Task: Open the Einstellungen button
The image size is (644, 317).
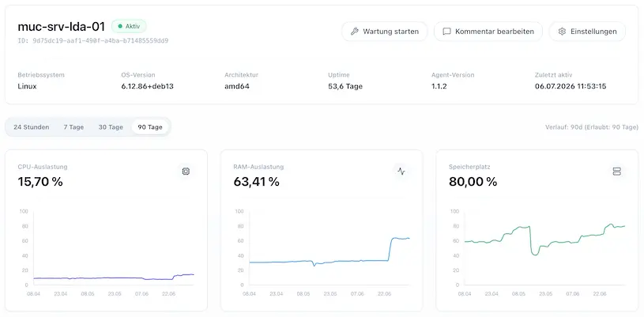Action: pyautogui.click(x=587, y=32)
